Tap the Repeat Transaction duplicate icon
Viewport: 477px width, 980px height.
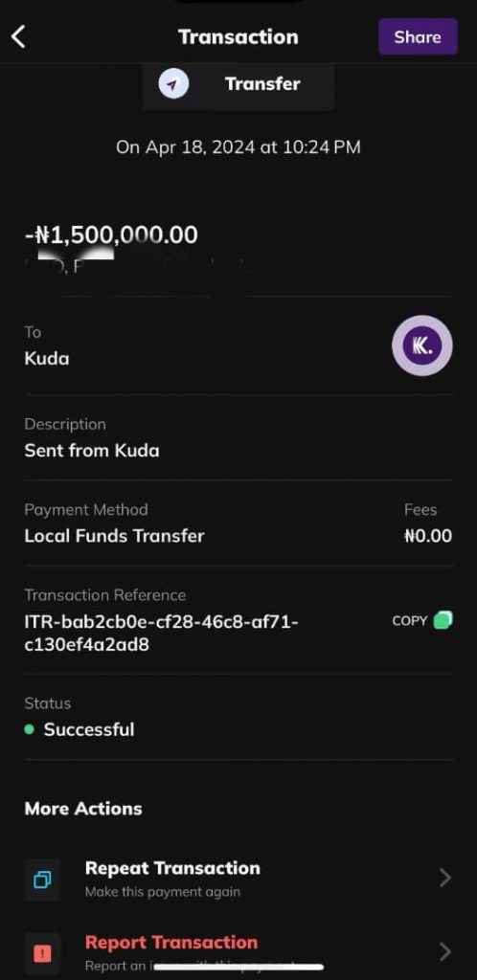tap(42, 880)
